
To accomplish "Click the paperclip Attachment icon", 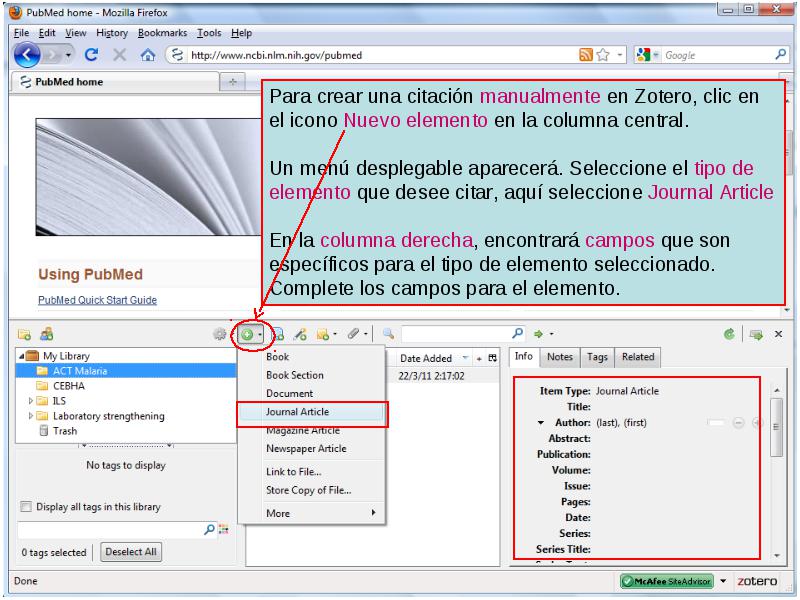I will (x=354, y=334).
